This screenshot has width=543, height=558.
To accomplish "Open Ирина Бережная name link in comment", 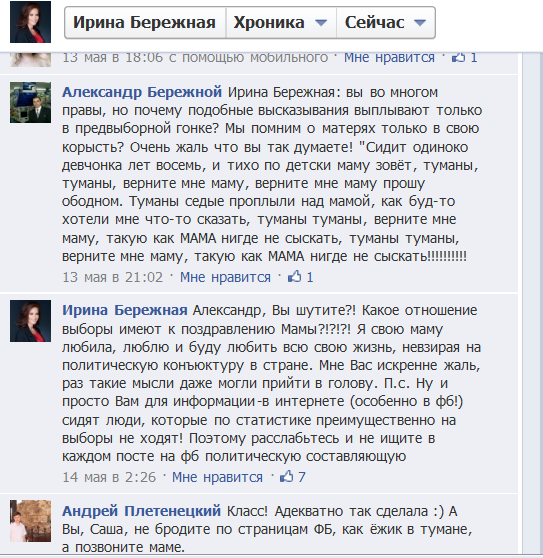I will [125, 310].
